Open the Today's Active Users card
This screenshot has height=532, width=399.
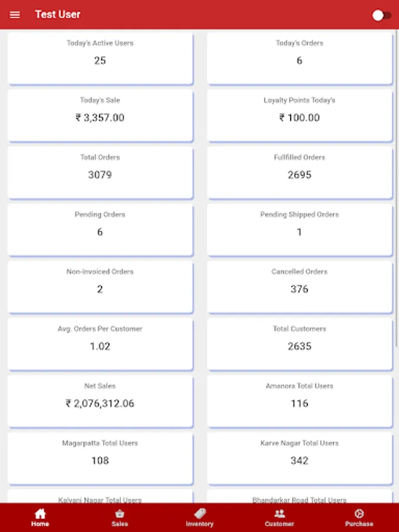(100, 58)
